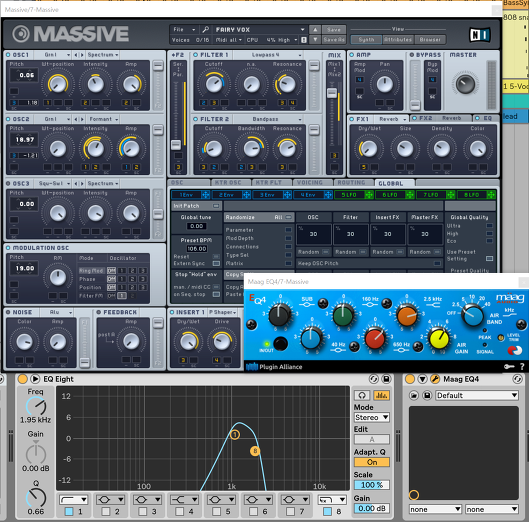529x522 pixels.
Task: Toggle the FX1 Reverb power button
Action: pyautogui.click(x=352, y=119)
